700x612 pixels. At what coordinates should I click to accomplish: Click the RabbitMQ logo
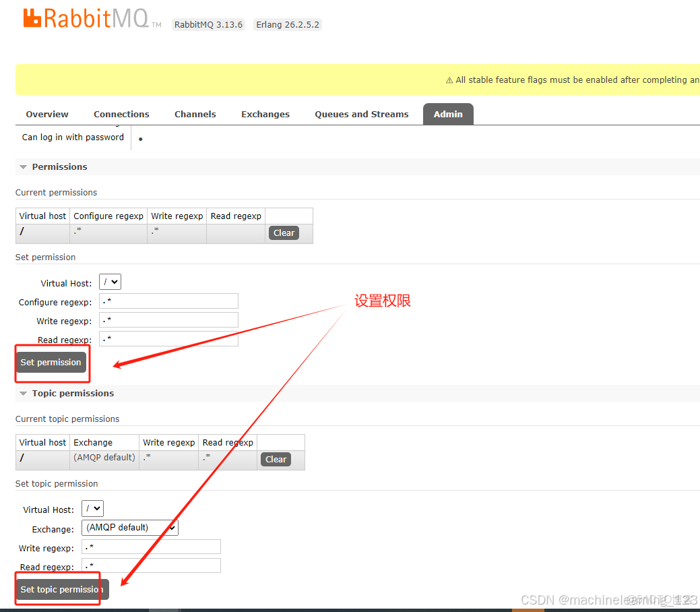click(x=84, y=18)
